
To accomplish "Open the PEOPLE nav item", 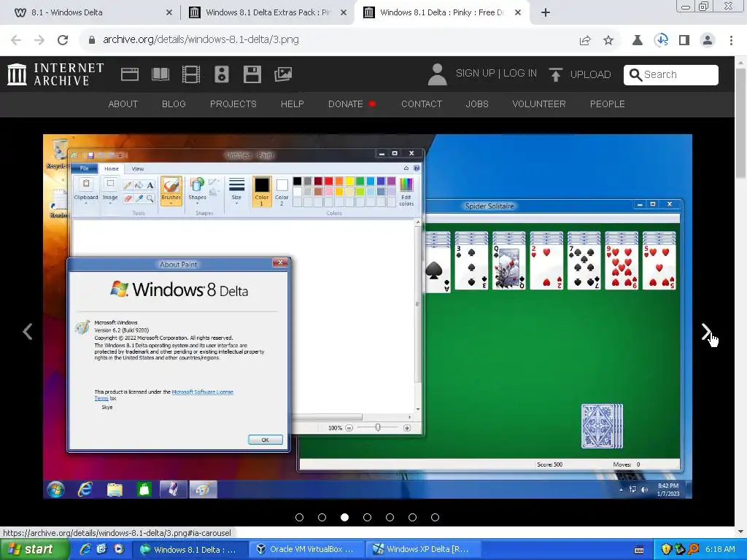I will 608,104.
